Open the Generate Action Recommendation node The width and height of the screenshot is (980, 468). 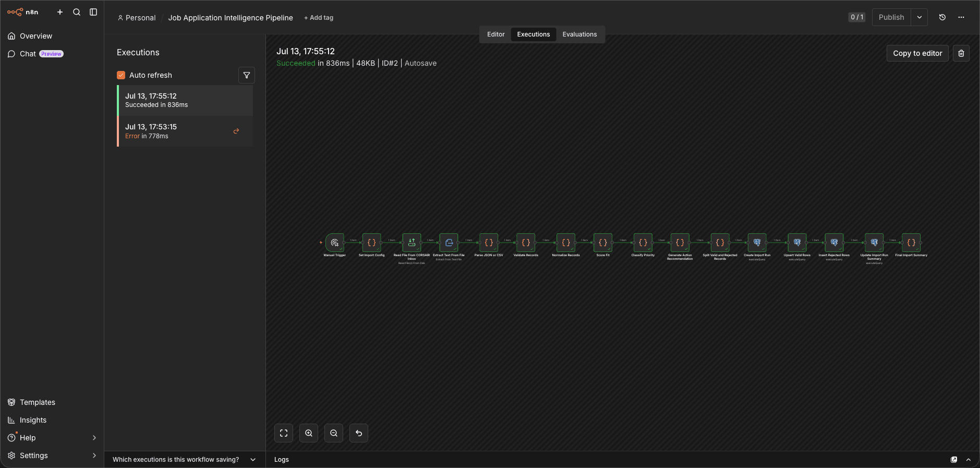[680, 243]
